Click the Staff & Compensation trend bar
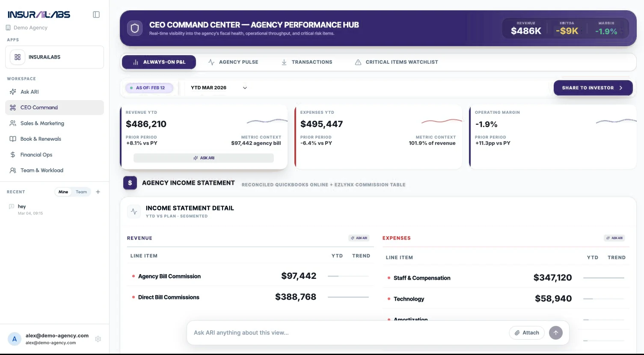The height and width of the screenshot is (355, 644). coord(603,278)
